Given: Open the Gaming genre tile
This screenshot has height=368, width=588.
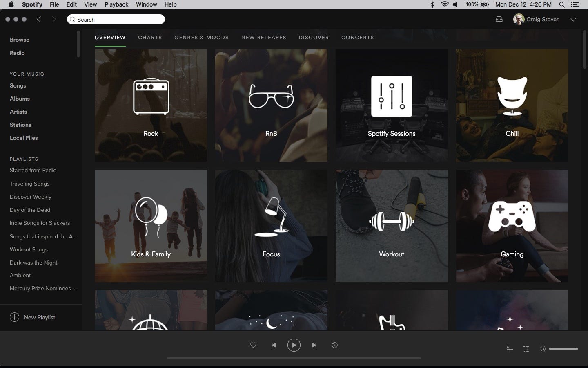Looking at the screenshot, I should click(512, 226).
